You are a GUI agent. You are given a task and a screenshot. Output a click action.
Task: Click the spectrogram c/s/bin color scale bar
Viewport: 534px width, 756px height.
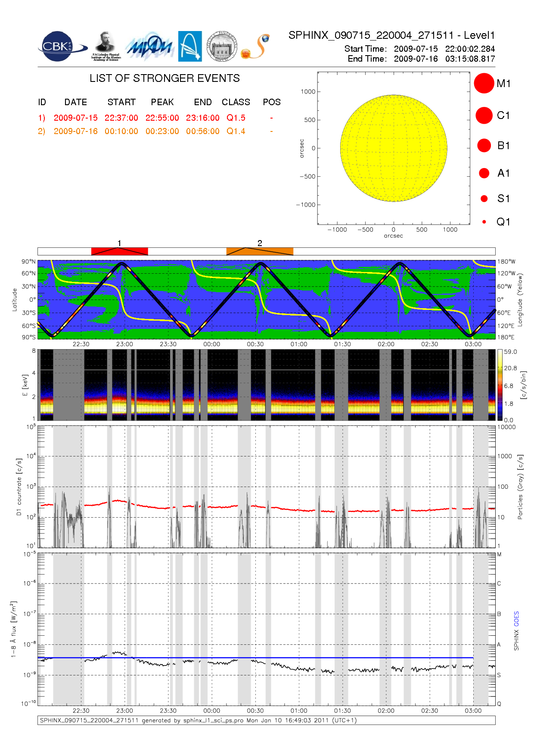coord(500,385)
